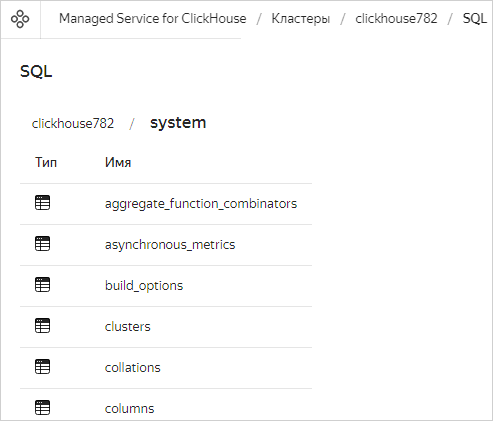Open asynchronous_metrics table
This screenshot has width=493, height=421.
pyautogui.click(x=170, y=245)
